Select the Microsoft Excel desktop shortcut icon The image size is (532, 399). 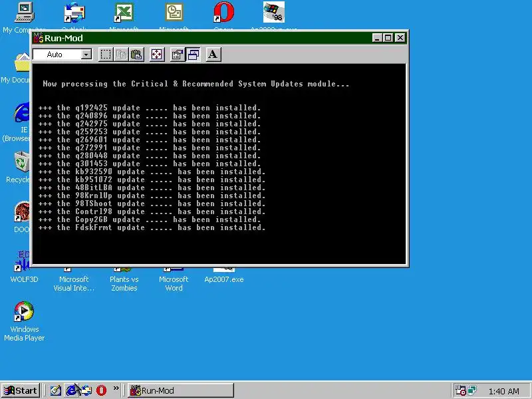point(124,13)
